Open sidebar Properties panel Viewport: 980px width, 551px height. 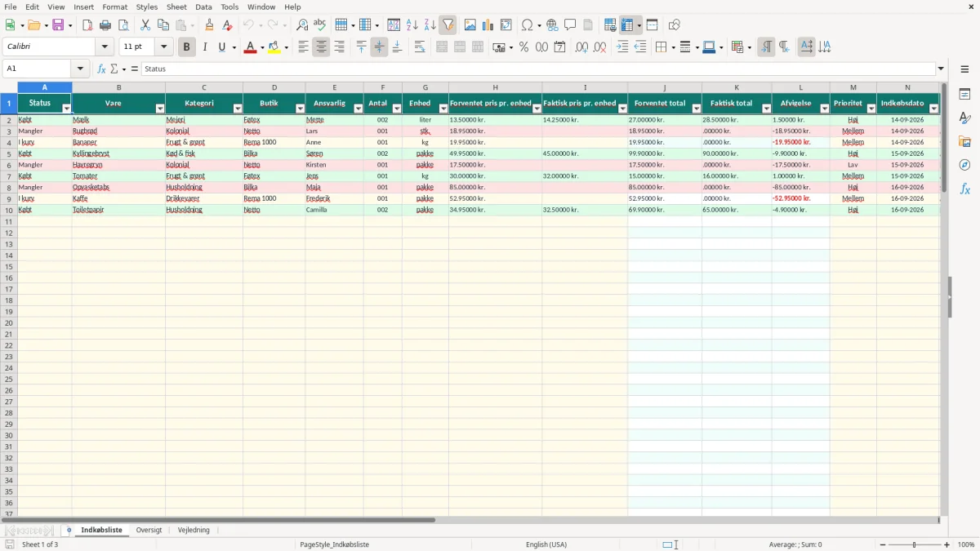(964, 95)
